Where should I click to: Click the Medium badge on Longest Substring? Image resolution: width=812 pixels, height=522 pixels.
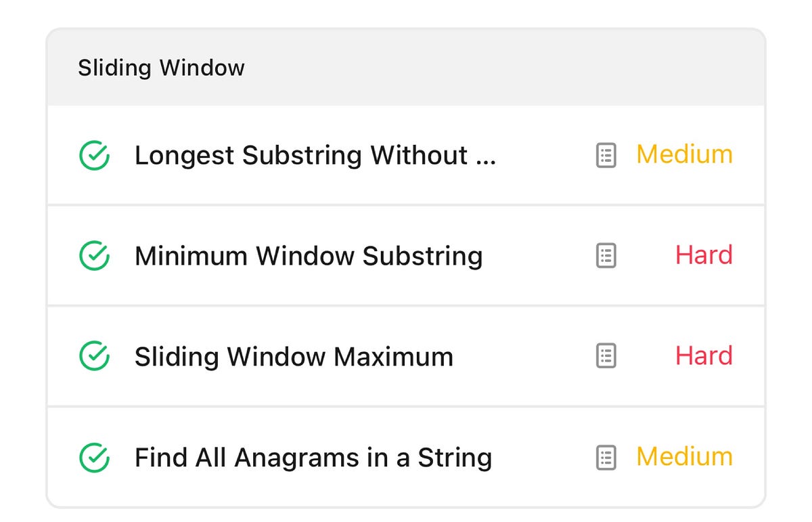click(x=683, y=154)
